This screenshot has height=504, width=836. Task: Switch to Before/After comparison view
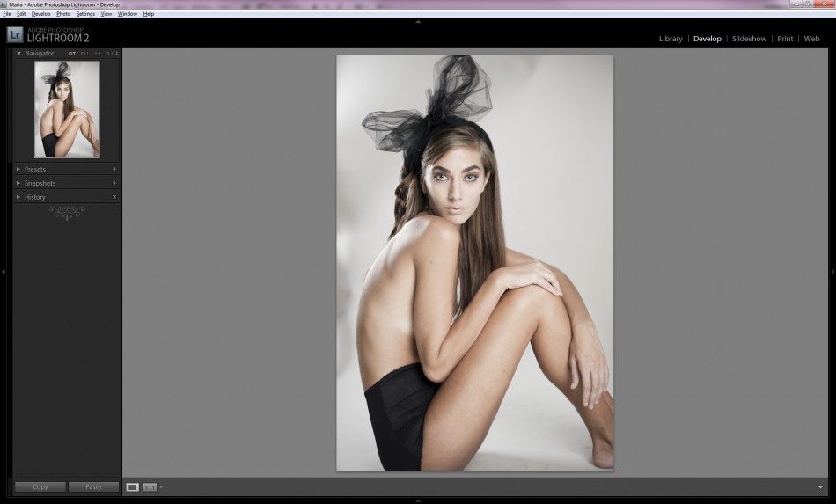(x=150, y=486)
